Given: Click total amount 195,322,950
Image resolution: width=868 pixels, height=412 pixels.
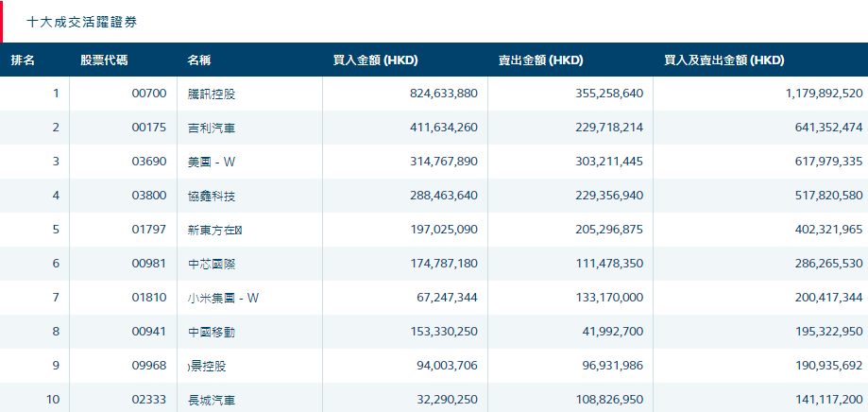Looking at the screenshot, I should pyautogui.click(x=828, y=332).
